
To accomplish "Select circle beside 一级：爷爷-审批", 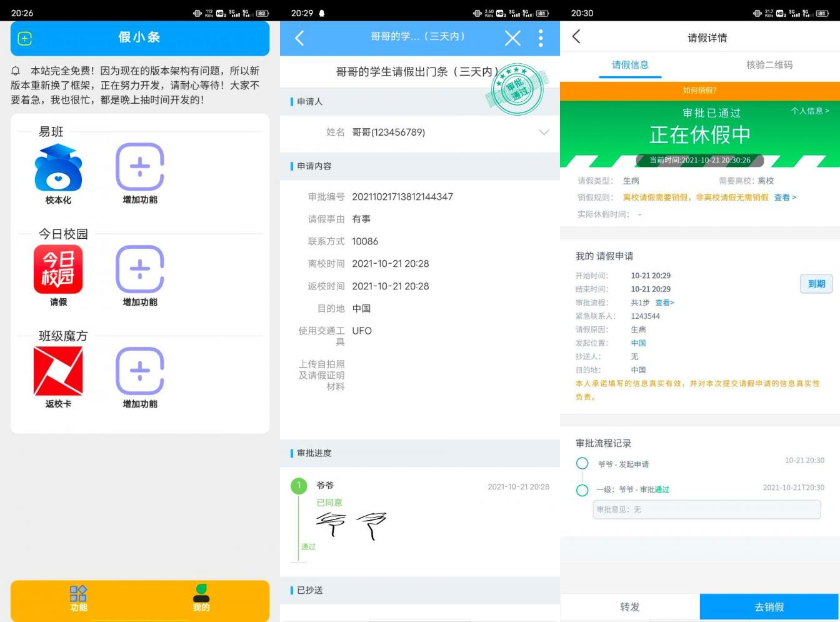I will pos(582,490).
